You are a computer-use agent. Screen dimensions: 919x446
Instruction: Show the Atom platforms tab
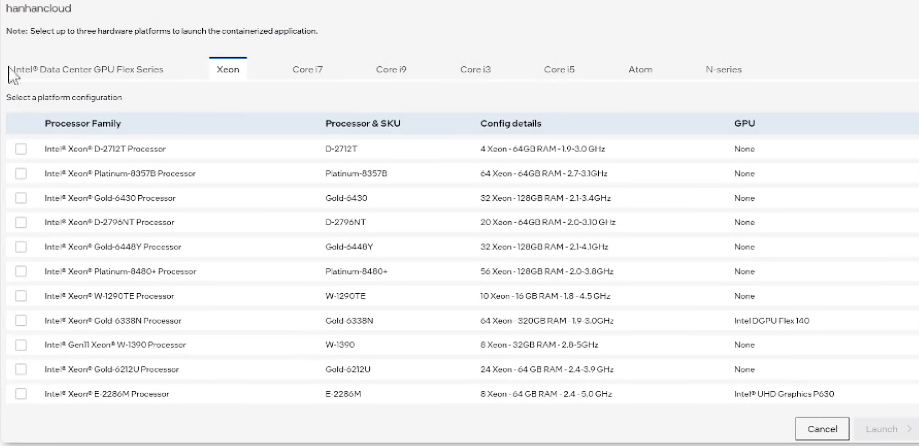pos(640,69)
